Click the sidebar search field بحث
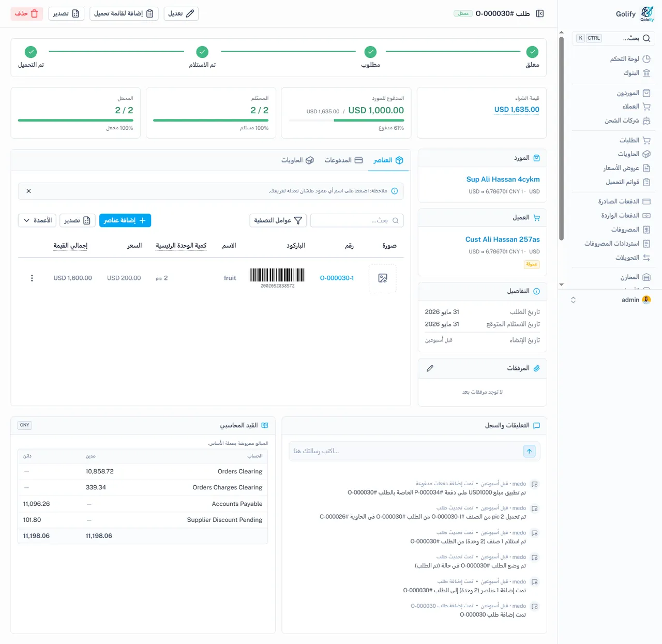Viewport: 662px width, 644px height. point(613,38)
